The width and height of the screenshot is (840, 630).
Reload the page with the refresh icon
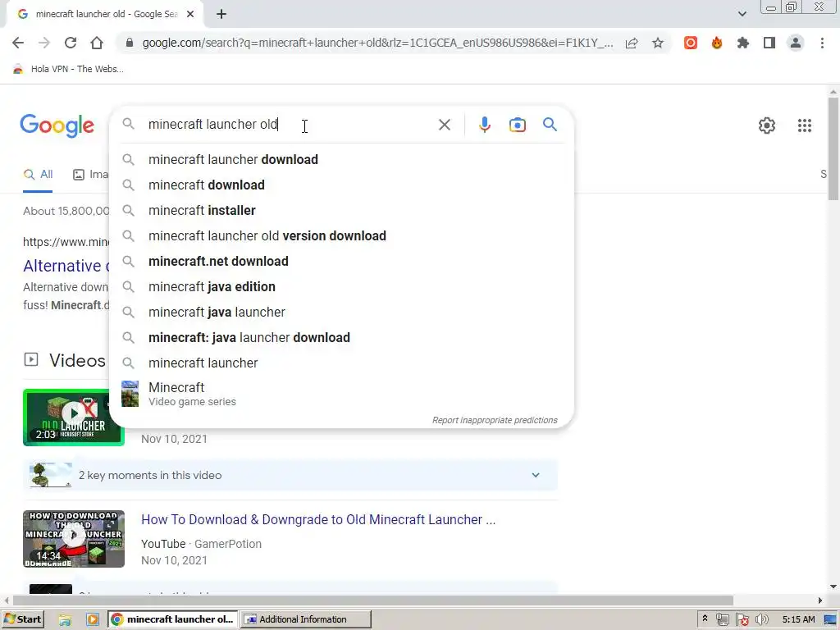pos(71,43)
